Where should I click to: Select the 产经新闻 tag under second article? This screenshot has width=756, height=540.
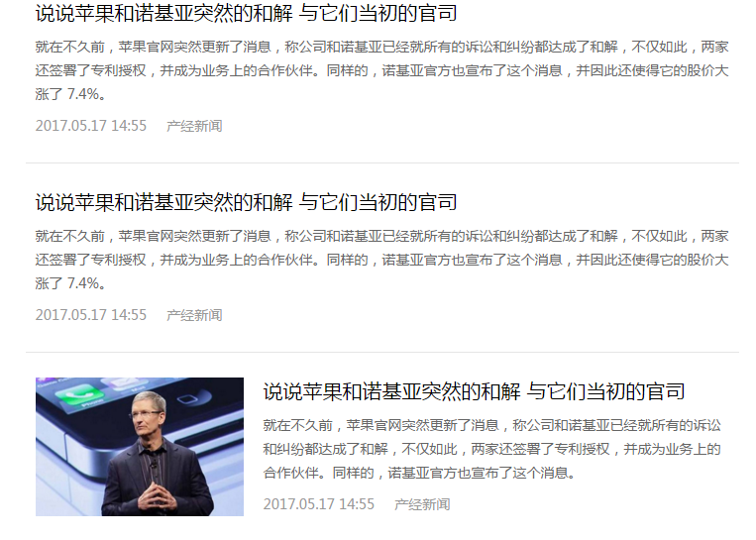[194, 315]
